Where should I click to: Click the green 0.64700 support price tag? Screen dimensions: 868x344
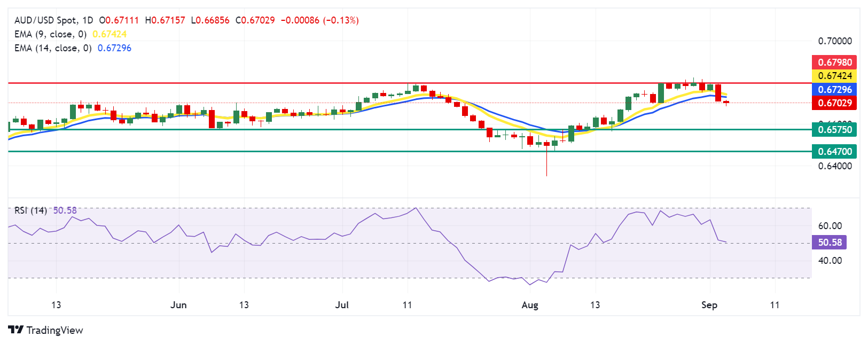(x=834, y=151)
